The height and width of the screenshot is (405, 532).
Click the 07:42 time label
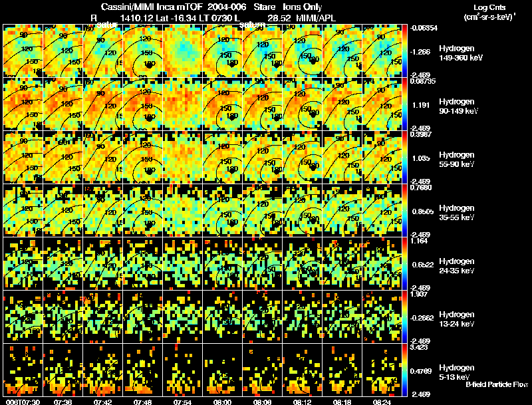(x=103, y=402)
